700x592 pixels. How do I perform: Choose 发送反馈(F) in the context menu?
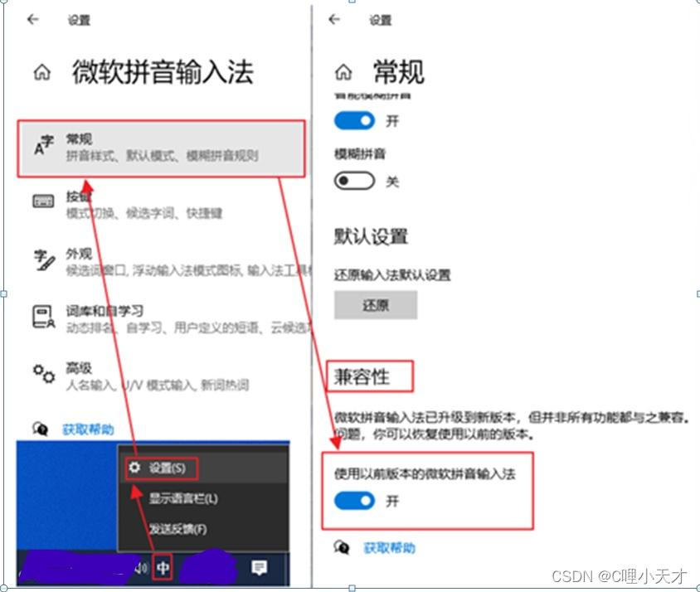177,529
